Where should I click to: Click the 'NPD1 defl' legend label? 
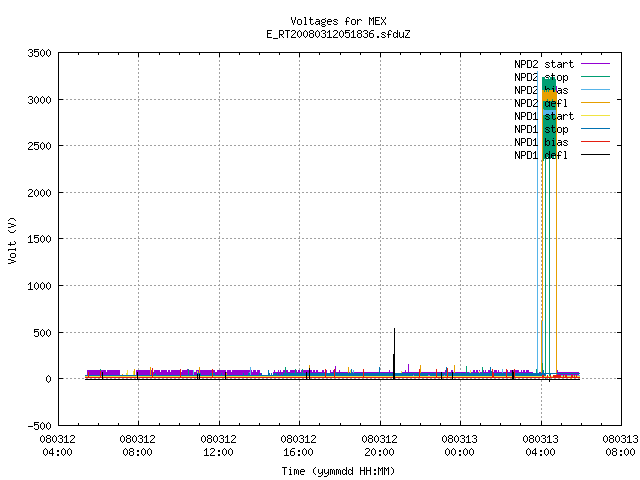click(x=541, y=155)
